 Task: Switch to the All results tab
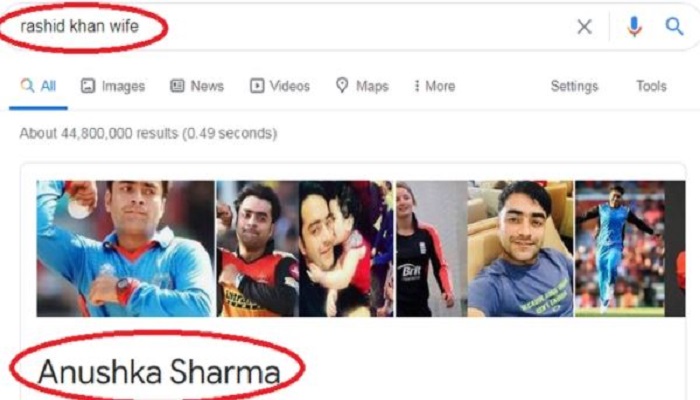38,86
